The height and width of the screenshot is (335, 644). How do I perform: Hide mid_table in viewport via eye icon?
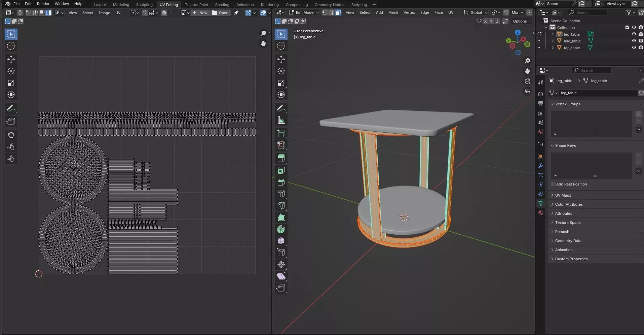click(634, 41)
